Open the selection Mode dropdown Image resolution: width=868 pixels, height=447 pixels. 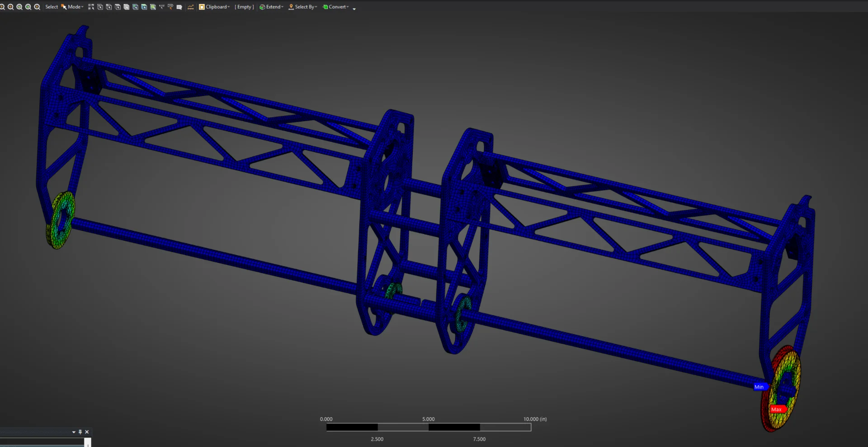pos(72,7)
